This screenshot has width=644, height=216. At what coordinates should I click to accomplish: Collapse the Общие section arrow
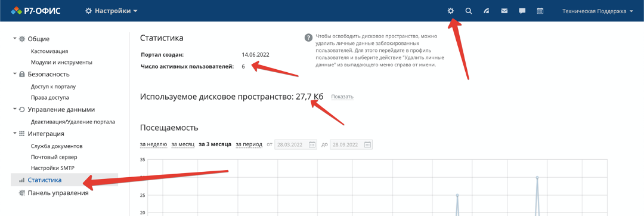(x=15, y=38)
